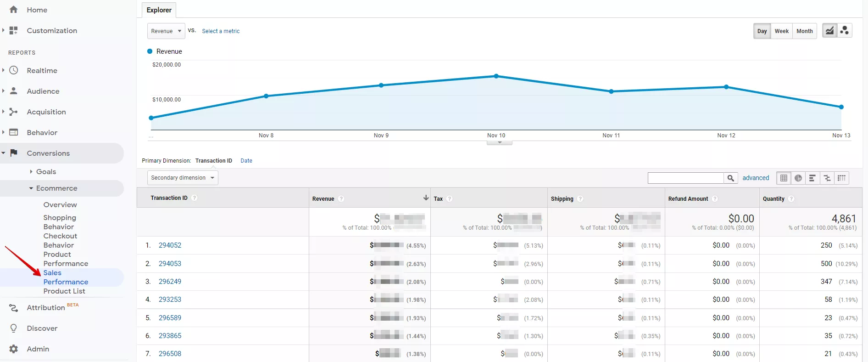Click the Audience person icon
The width and height of the screenshot is (868, 362).
(14, 91)
